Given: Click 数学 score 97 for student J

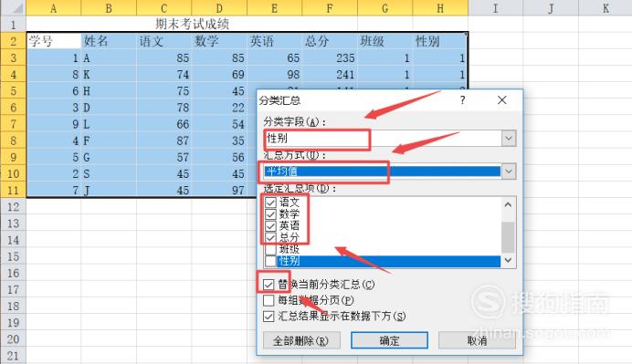Looking at the screenshot, I should (219, 190).
